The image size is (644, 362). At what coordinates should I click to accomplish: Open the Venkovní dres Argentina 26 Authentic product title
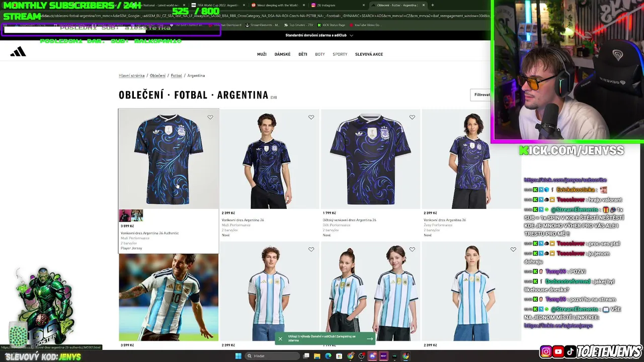[x=149, y=233]
